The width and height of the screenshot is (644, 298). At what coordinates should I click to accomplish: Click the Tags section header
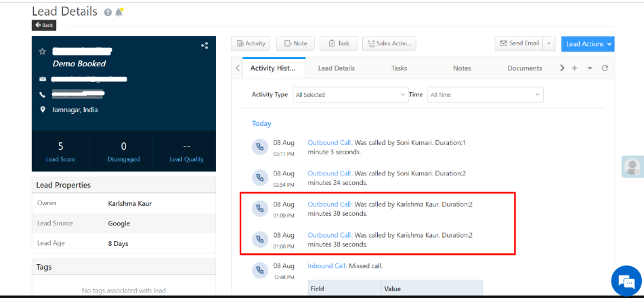click(x=124, y=267)
